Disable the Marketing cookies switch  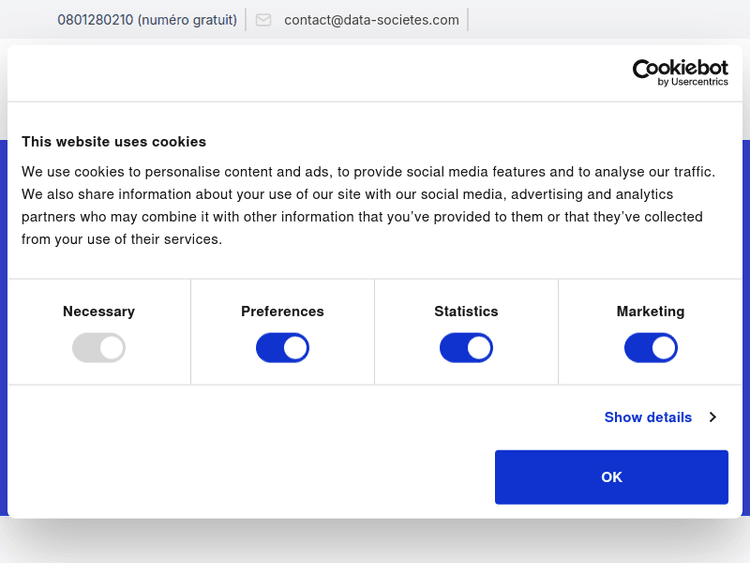pos(650,348)
